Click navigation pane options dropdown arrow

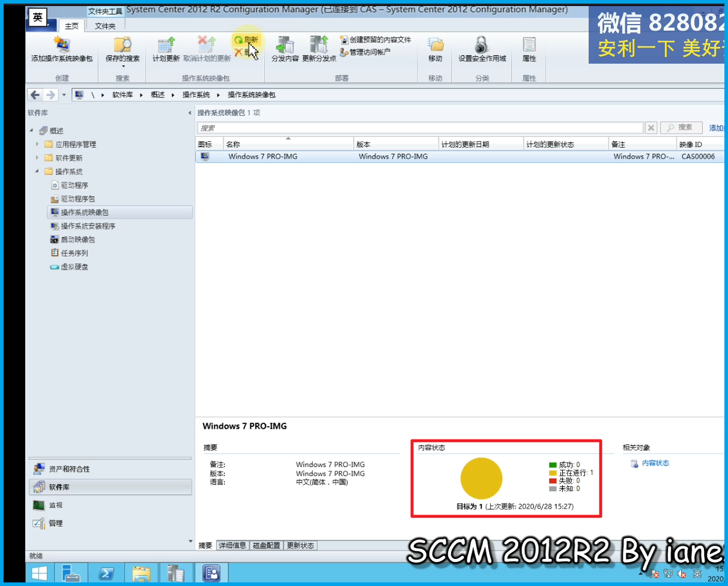coord(190,542)
